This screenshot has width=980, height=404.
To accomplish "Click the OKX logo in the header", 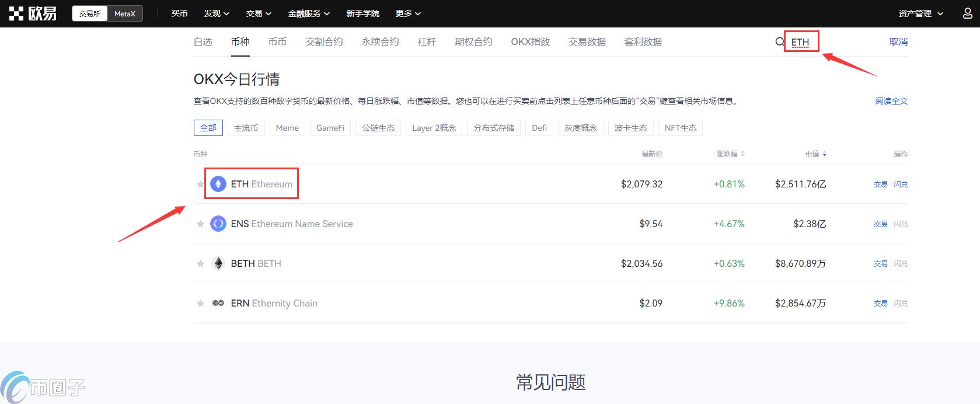I will click(x=33, y=13).
